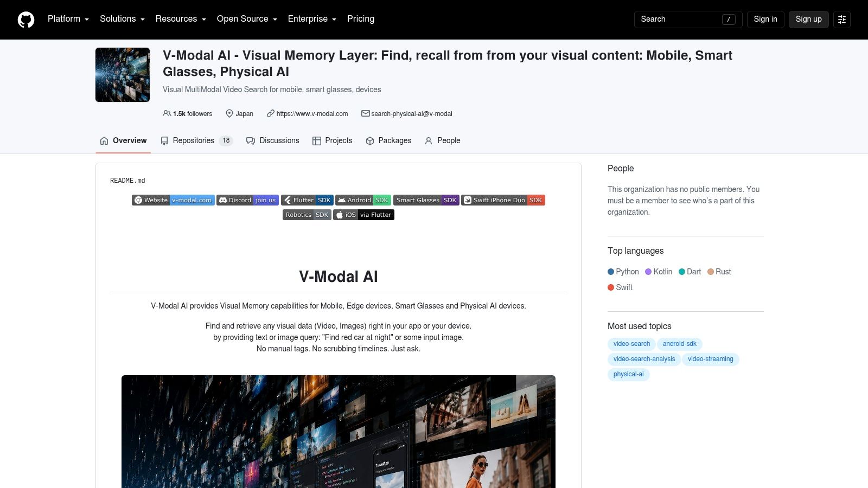Open the video-streaming topic tag
Viewport: 868px width, 488px height.
click(x=711, y=359)
